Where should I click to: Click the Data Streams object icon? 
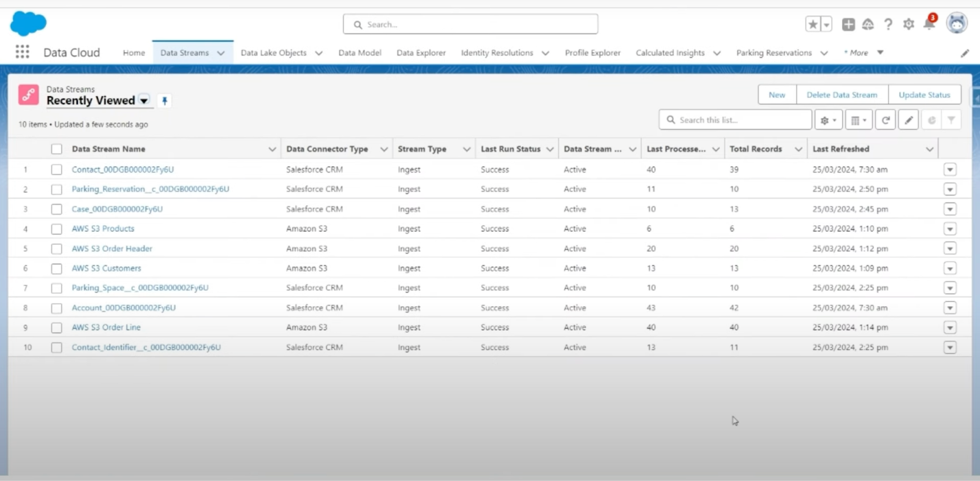[x=28, y=95]
